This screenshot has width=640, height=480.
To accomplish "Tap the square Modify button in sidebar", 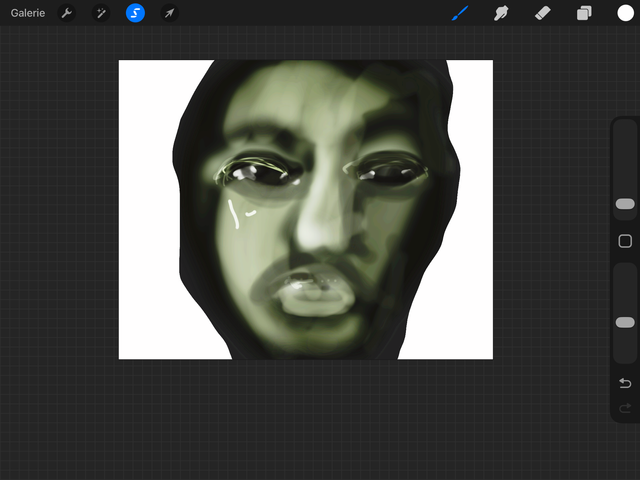I will coord(625,241).
